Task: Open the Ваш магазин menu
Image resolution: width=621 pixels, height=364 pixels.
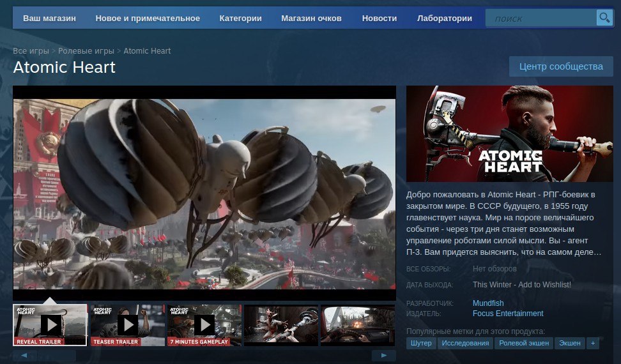Action: [x=49, y=18]
